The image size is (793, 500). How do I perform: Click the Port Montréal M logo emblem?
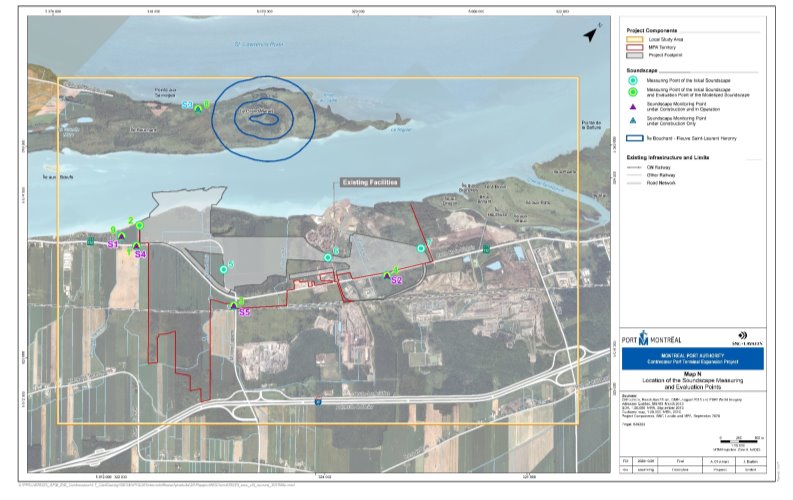pyautogui.click(x=643, y=338)
